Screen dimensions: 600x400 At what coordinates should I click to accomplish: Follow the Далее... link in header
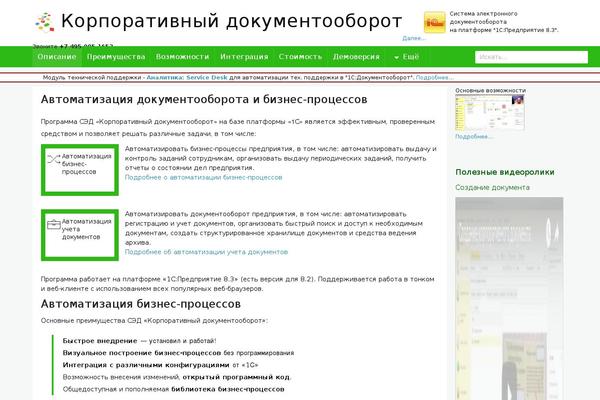pyautogui.click(x=414, y=38)
